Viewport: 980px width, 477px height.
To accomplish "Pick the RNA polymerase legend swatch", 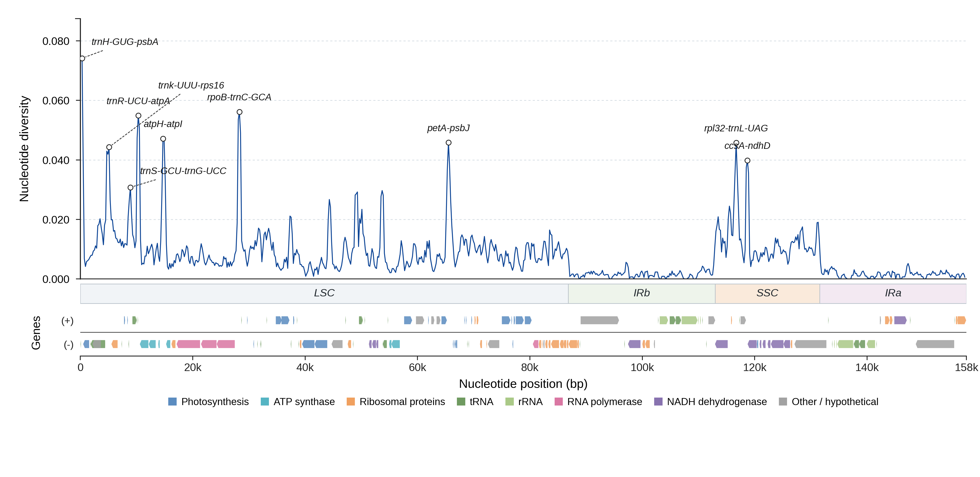I will click(558, 402).
